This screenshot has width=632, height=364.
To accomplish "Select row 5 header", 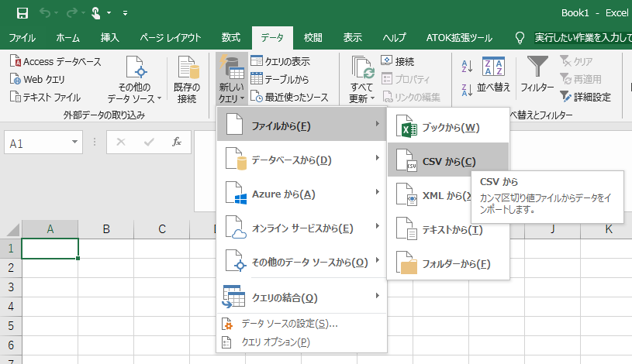I will 11,326.
